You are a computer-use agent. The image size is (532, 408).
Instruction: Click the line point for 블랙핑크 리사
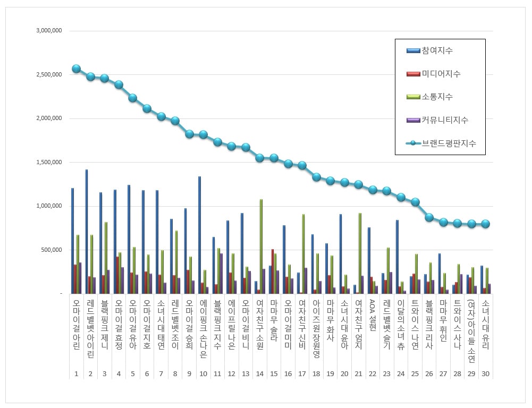click(429, 217)
